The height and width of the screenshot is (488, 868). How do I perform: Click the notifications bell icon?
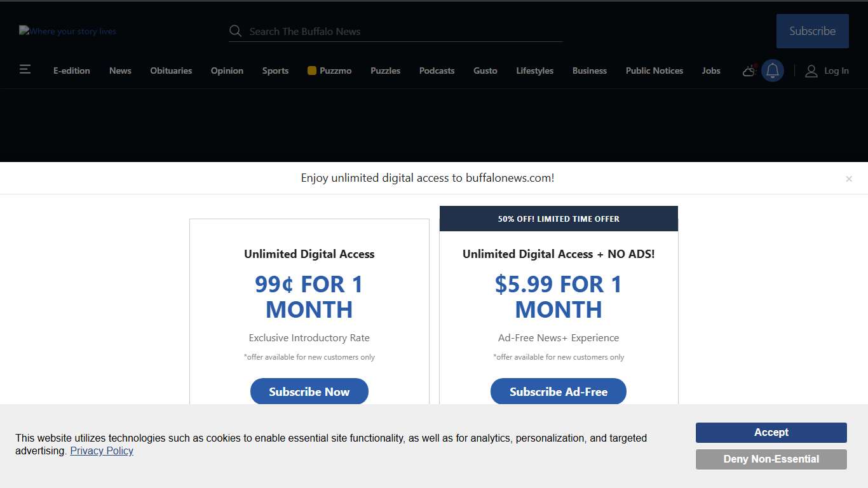(x=772, y=71)
